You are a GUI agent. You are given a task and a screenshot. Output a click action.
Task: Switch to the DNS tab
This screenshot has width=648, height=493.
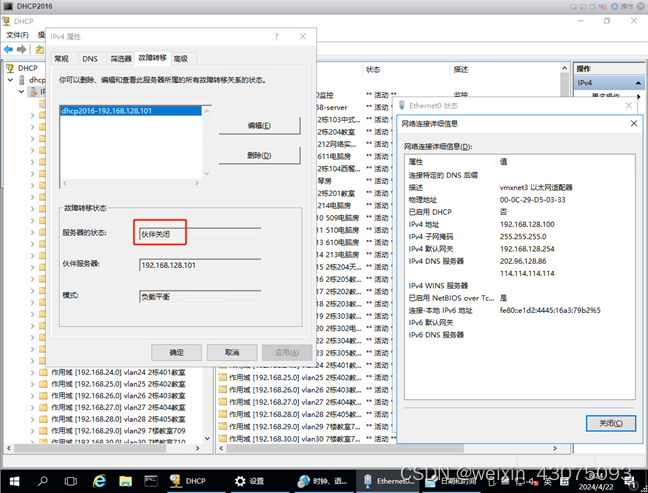click(90, 59)
